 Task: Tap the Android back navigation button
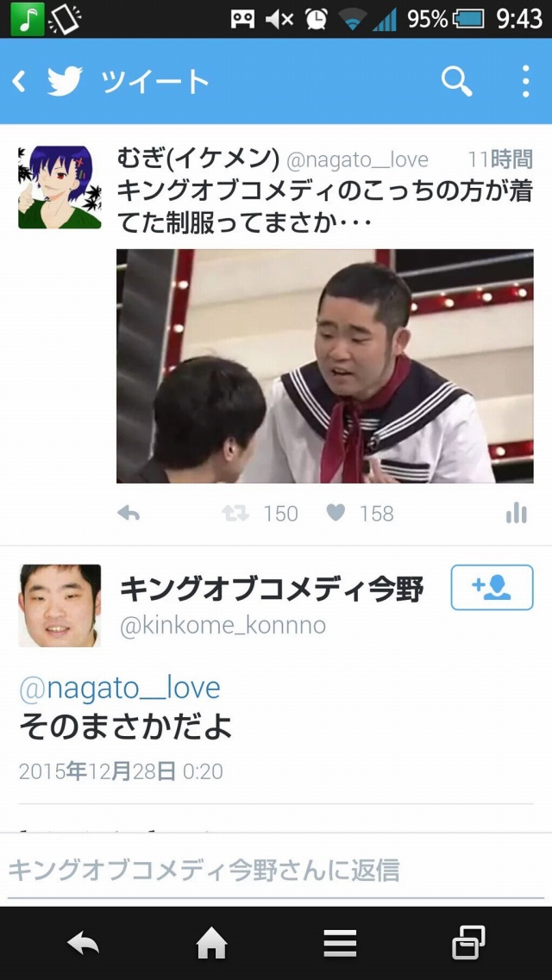83,942
